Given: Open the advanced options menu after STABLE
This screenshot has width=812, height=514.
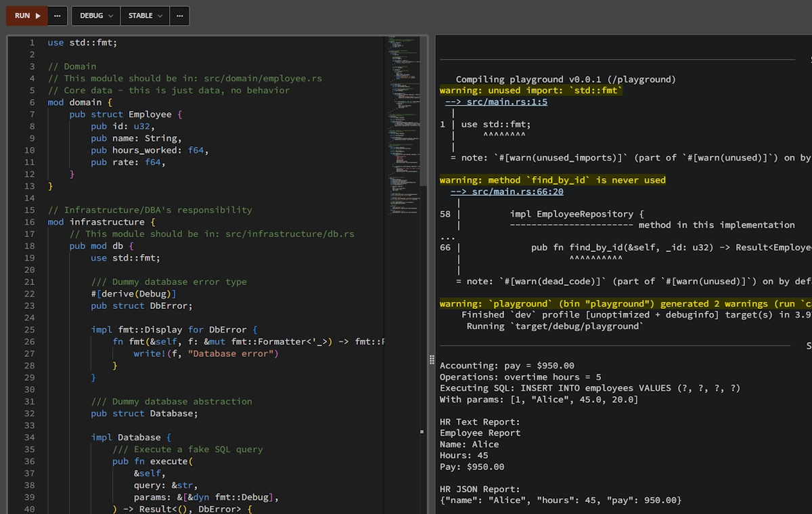Looking at the screenshot, I should point(179,16).
